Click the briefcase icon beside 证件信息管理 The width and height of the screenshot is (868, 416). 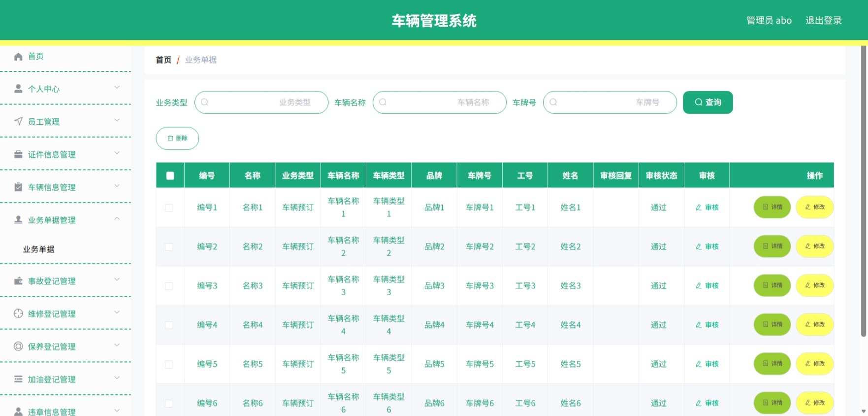coord(18,154)
